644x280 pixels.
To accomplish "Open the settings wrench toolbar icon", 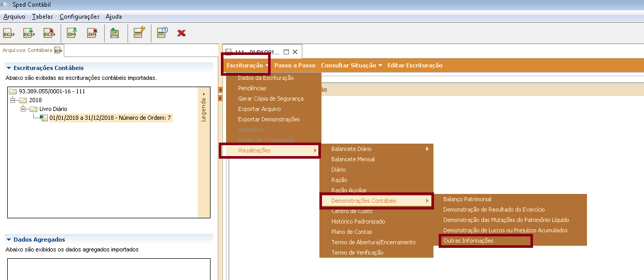I will coord(138,33).
